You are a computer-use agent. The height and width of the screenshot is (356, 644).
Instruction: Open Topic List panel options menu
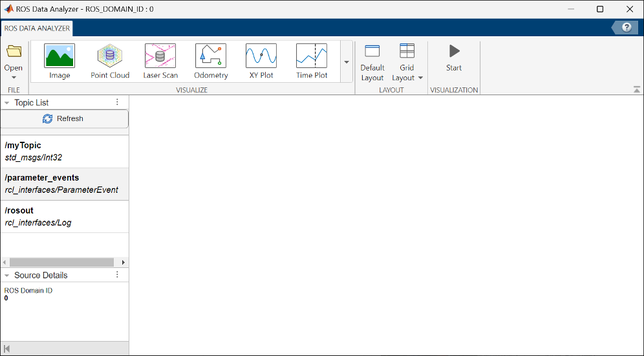(117, 102)
